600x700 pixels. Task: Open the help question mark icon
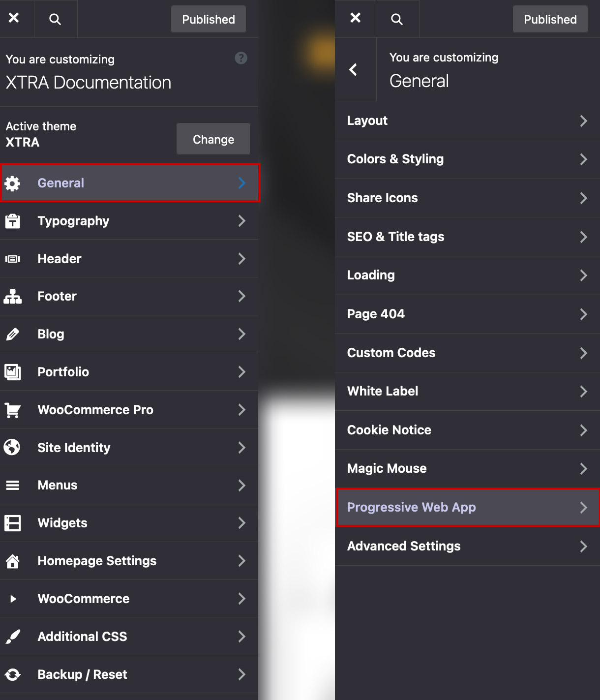[240, 58]
